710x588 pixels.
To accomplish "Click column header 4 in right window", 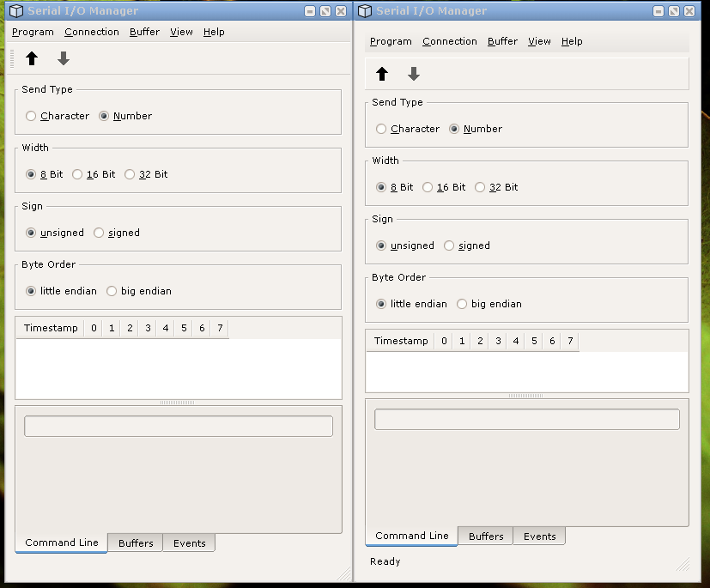I will click(516, 341).
